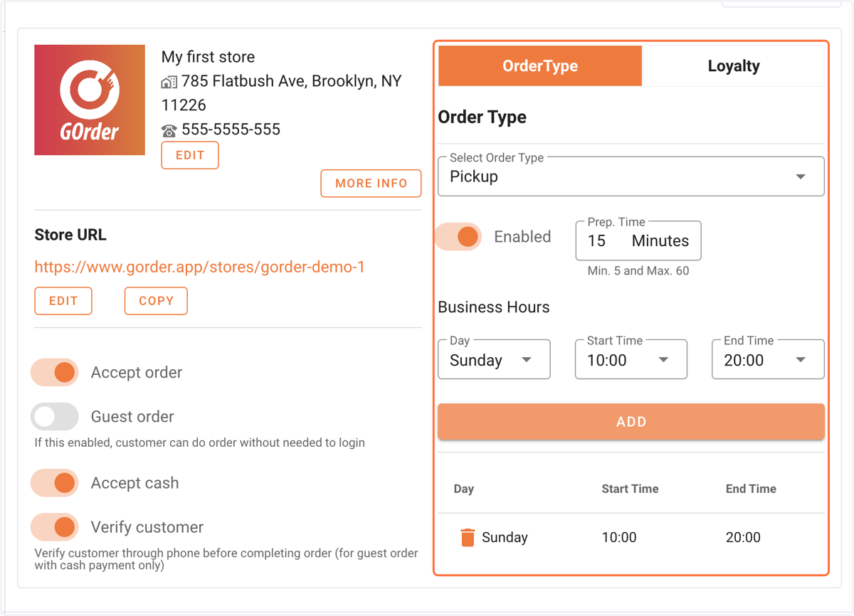Toggle the Accept order switch
Screen dimensions: 854x616
coord(55,373)
